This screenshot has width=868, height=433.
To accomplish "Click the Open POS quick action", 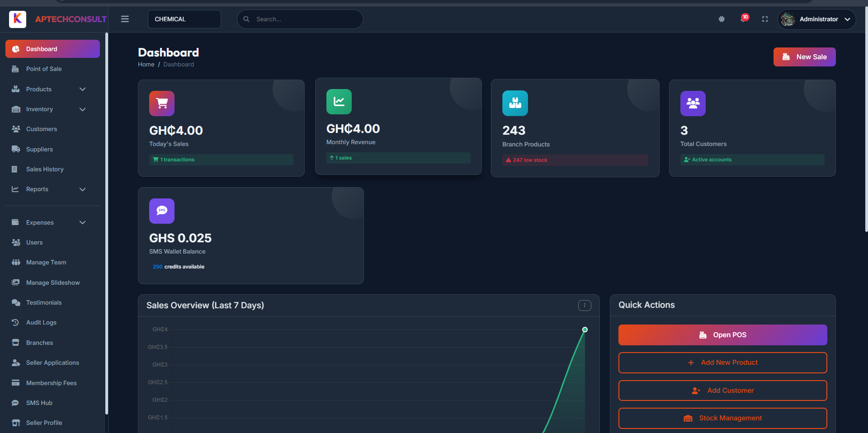I will click(722, 335).
